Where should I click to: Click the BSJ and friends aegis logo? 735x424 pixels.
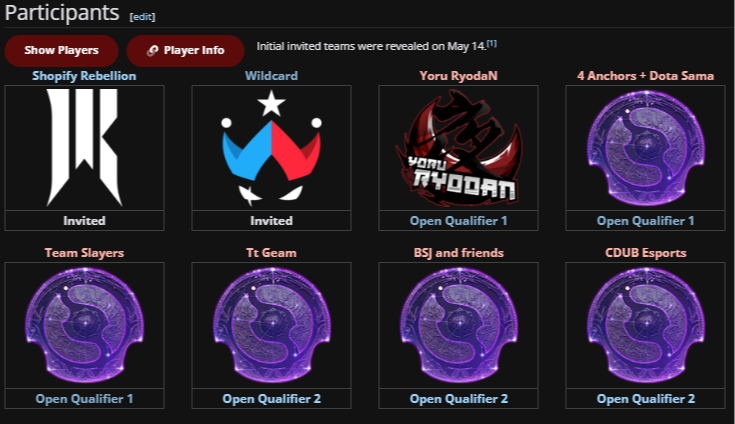(458, 325)
